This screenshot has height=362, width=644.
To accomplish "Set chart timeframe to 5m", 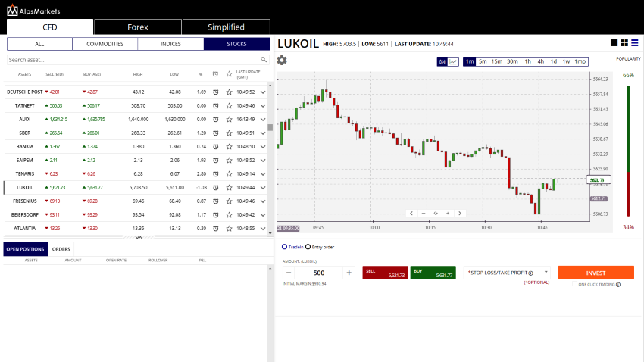I will (483, 61).
